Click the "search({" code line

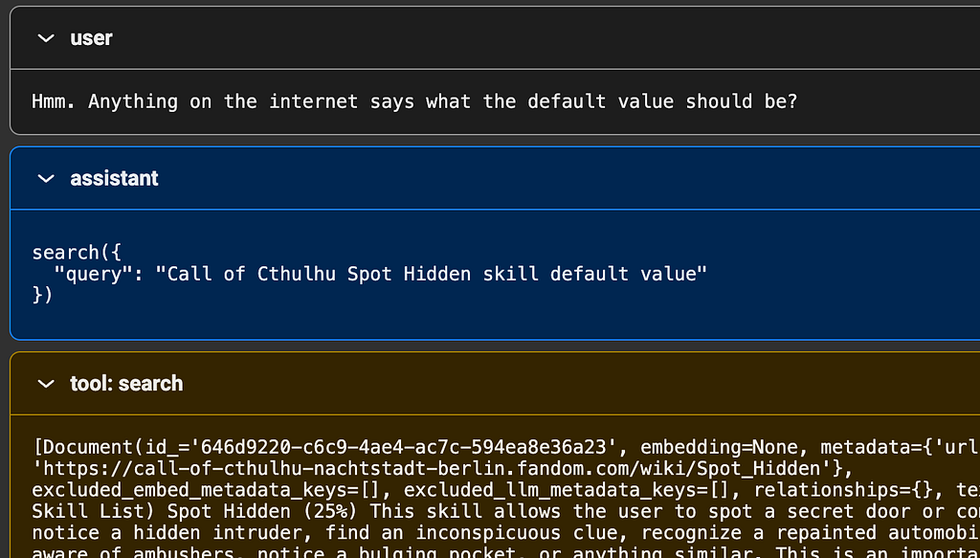click(x=77, y=253)
